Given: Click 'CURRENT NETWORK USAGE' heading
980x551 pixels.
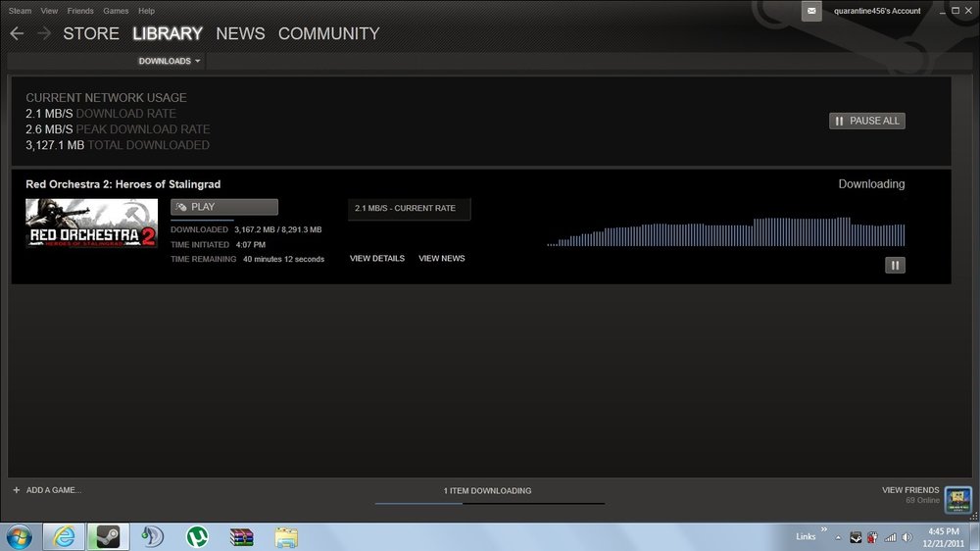Looking at the screenshot, I should [x=106, y=98].
